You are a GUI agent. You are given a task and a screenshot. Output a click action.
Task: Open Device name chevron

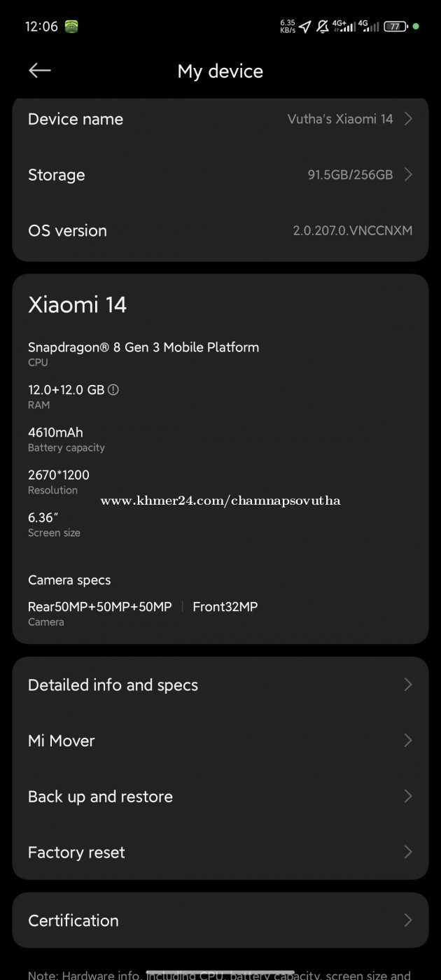(x=408, y=119)
